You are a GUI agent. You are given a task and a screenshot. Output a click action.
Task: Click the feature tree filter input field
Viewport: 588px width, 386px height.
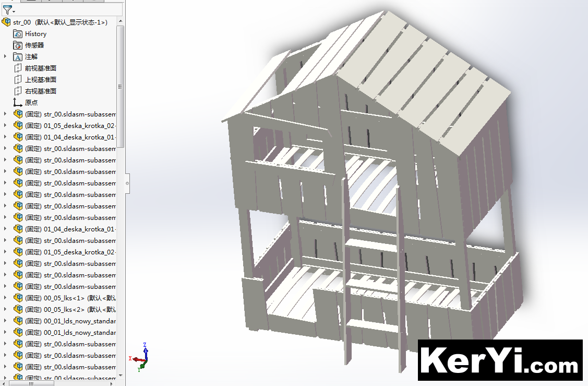[68, 9]
